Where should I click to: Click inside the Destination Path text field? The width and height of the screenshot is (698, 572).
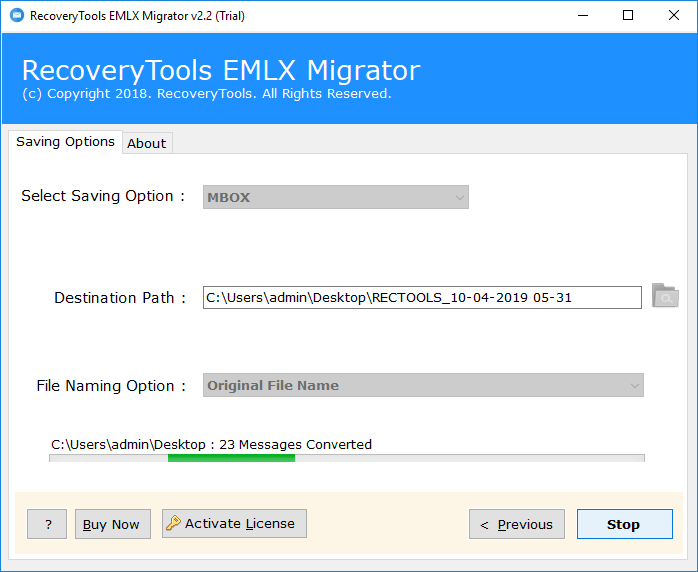point(422,297)
